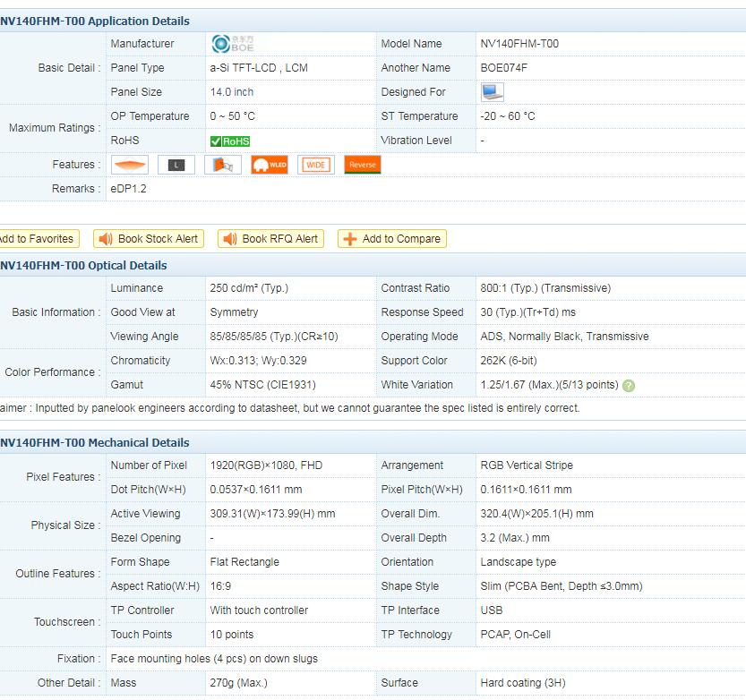Click the orange slim panel feature icon

(130, 165)
